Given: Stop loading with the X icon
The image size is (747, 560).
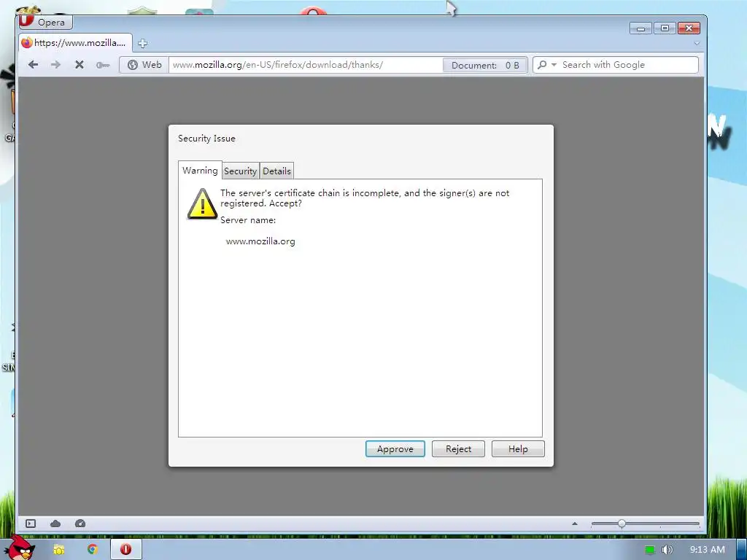Looking at the screenshot, I should tap(79, 65).
